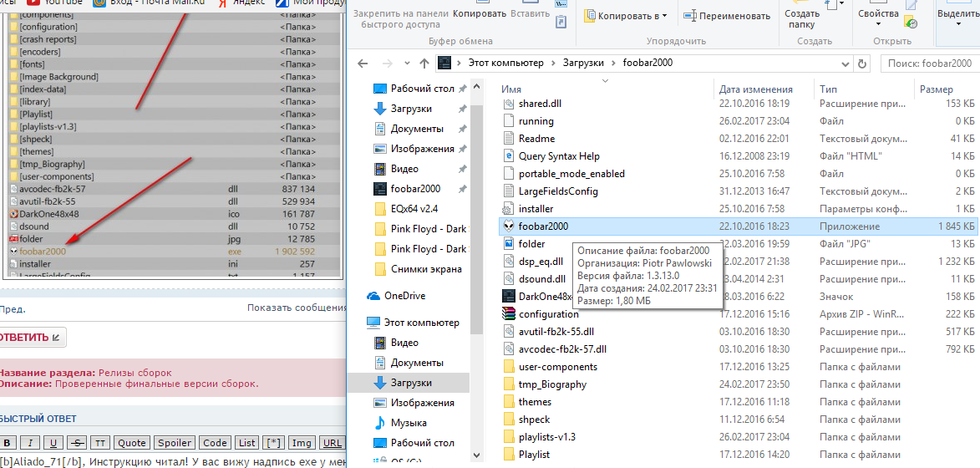
Task: Open the Копировать в dropdown
Action: pos(625,16)
